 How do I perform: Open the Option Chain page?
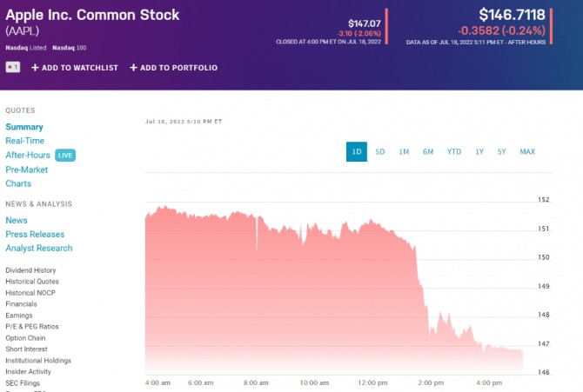click(x=25, y=338)
